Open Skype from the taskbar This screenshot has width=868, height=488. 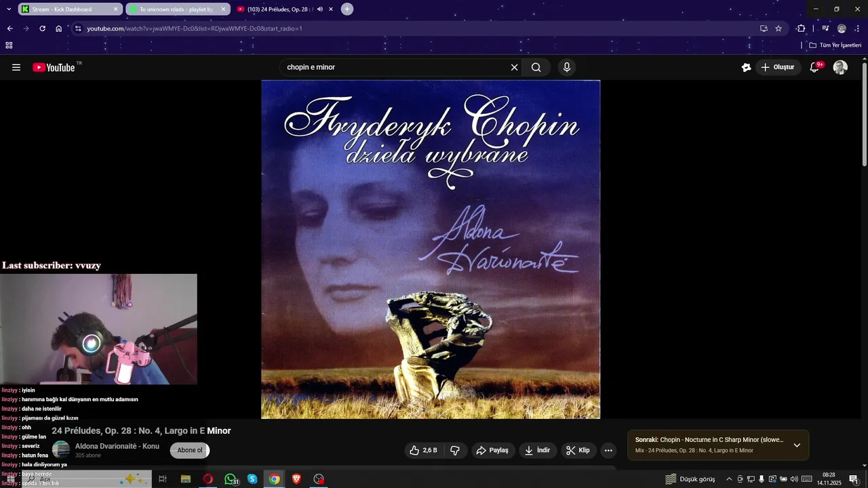tap(252, 479)
